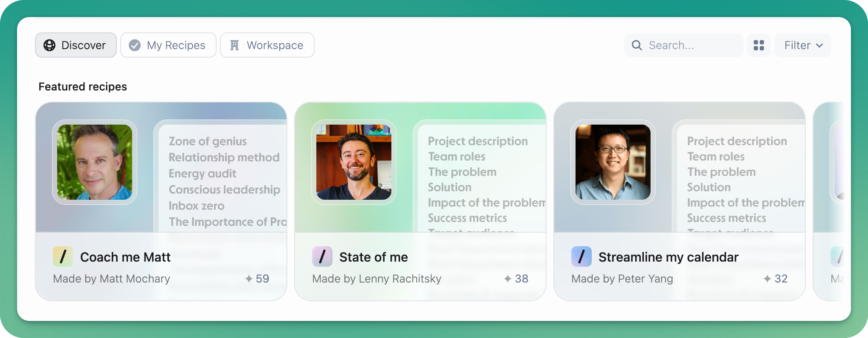Click the grid view layout icon

click(758, 45)
